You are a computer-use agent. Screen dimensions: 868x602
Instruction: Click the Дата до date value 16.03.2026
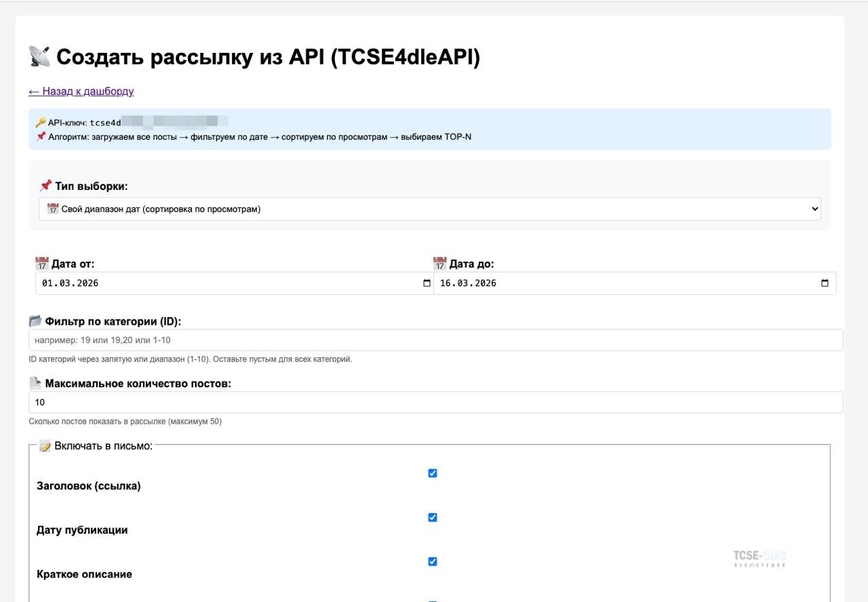coord(469,283)
